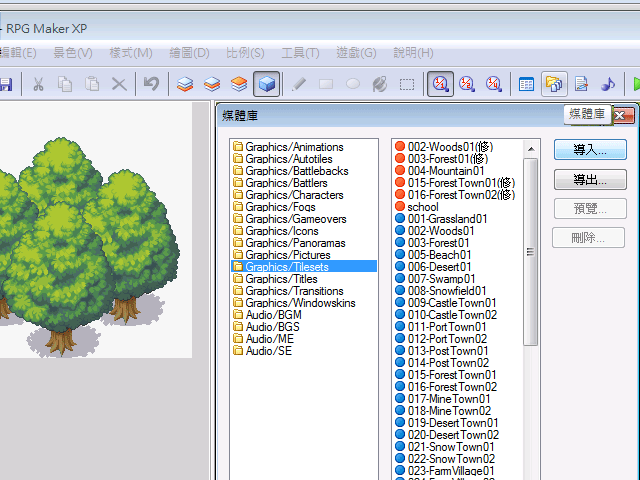Choose the Ellipse drawing tool
The height and width of the screenshot is (480, 640).
[353, 84]
